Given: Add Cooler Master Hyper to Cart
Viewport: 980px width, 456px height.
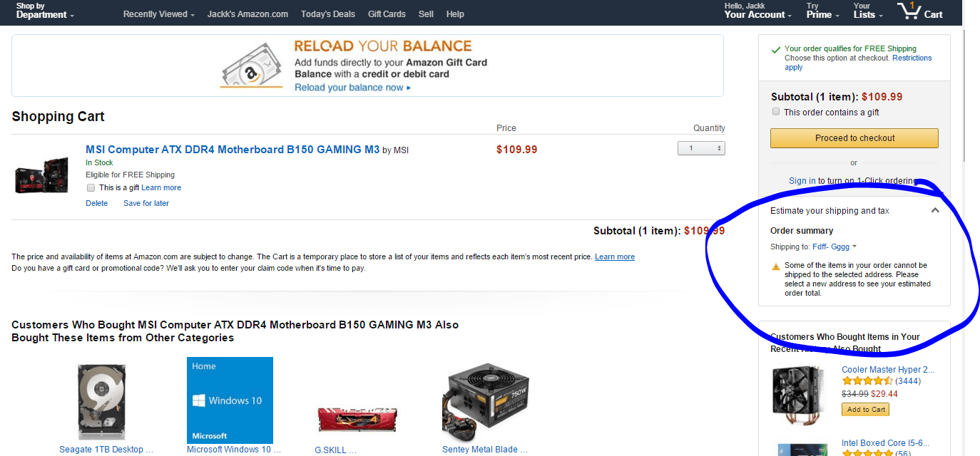Looking at the screenshot, I should pyautogui.click(x=866, y=409).
